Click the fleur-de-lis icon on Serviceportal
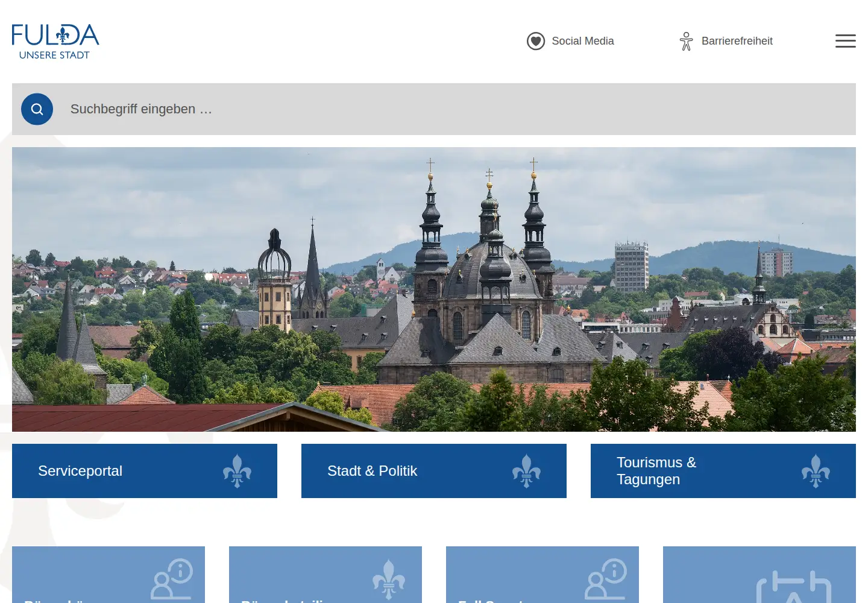 coord(237,471)
